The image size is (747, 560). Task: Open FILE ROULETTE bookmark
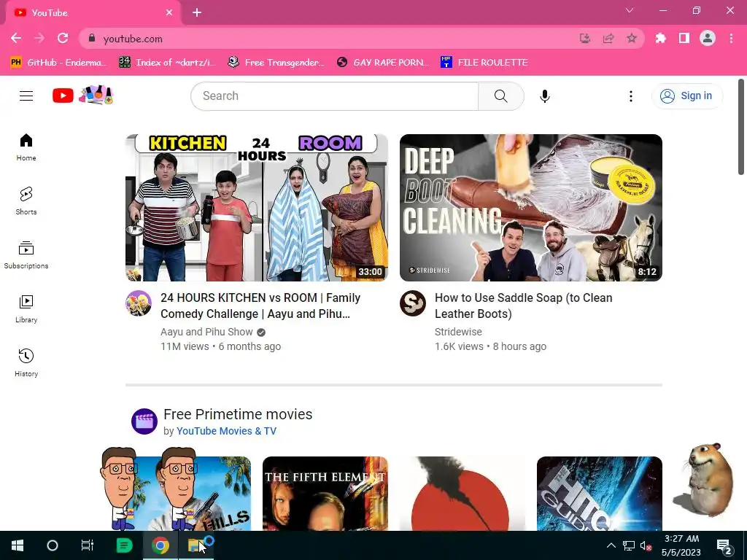[x=485, y=63]
